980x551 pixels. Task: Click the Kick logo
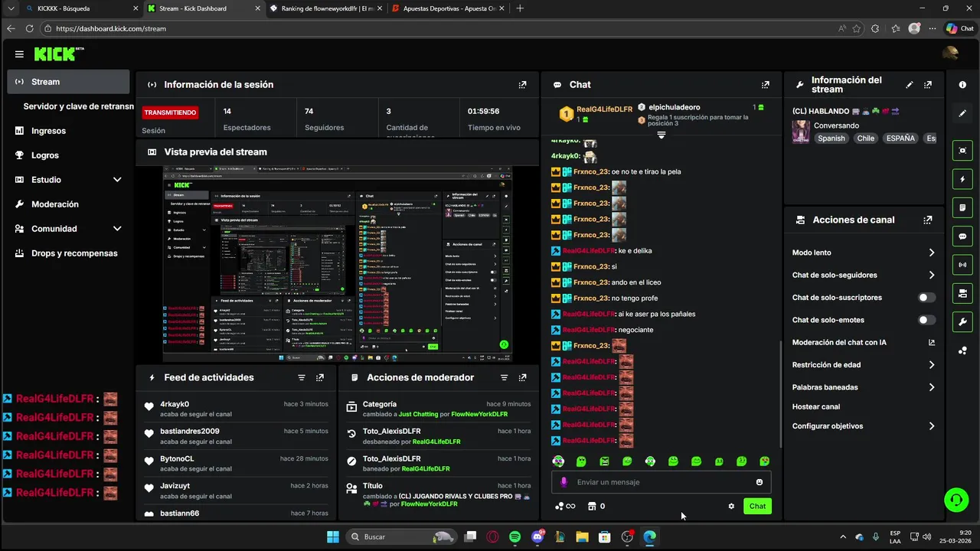[59, 54]
